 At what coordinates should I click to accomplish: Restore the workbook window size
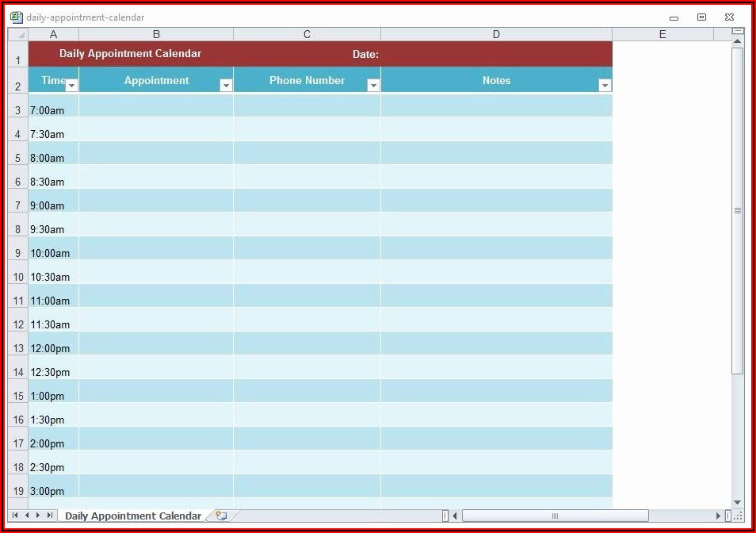[701, 17]
